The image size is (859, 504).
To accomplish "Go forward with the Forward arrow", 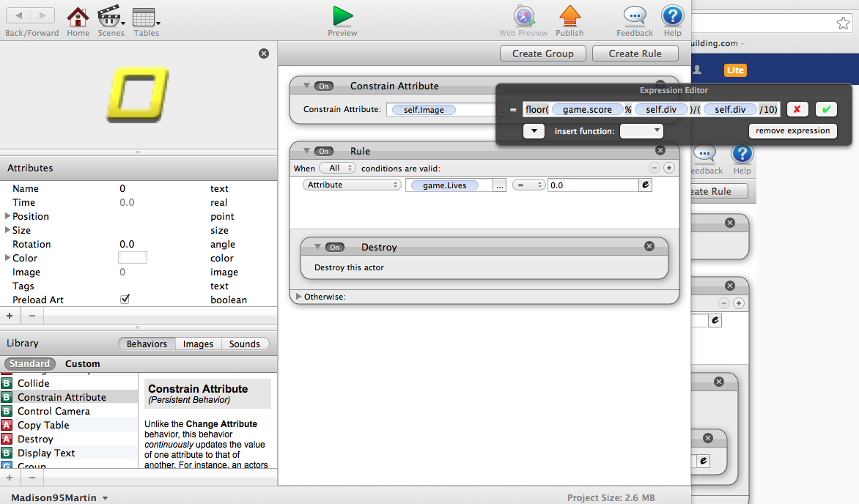I will 43,15.
